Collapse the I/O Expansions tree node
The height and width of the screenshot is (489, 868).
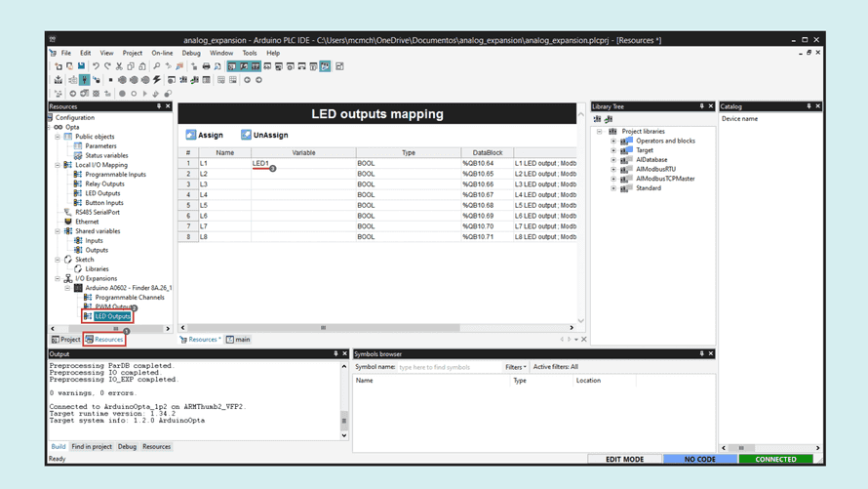click(x=58, y=278)
